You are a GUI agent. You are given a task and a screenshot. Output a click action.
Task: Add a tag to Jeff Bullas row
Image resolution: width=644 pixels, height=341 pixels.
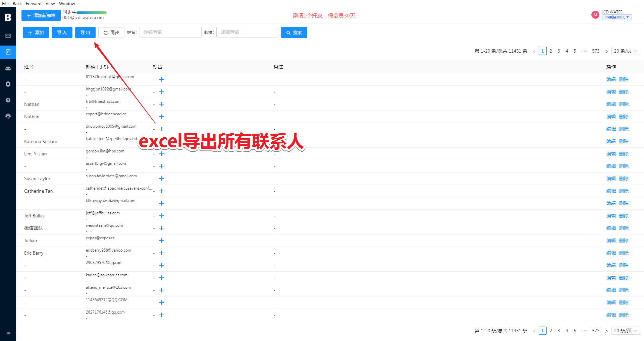pos(162,216)
